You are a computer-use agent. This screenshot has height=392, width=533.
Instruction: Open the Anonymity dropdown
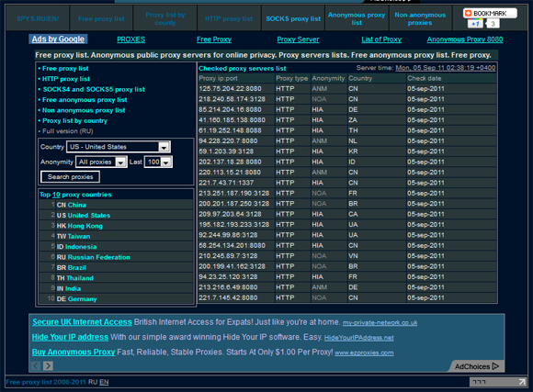(x=101, y=162)
